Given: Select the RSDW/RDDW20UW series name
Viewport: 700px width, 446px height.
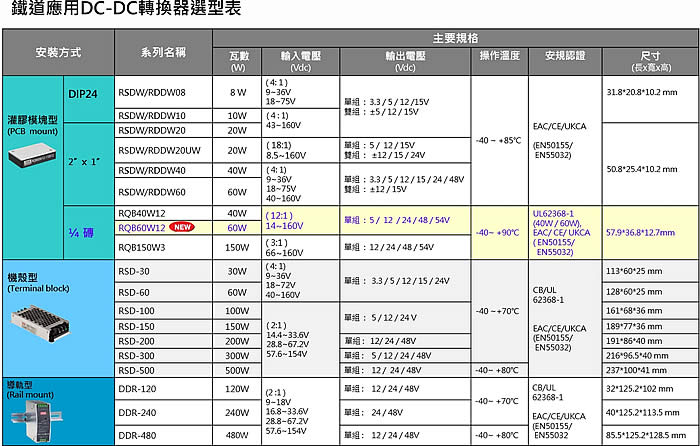Looking at the screenshot, I should (x=158, y=149).
